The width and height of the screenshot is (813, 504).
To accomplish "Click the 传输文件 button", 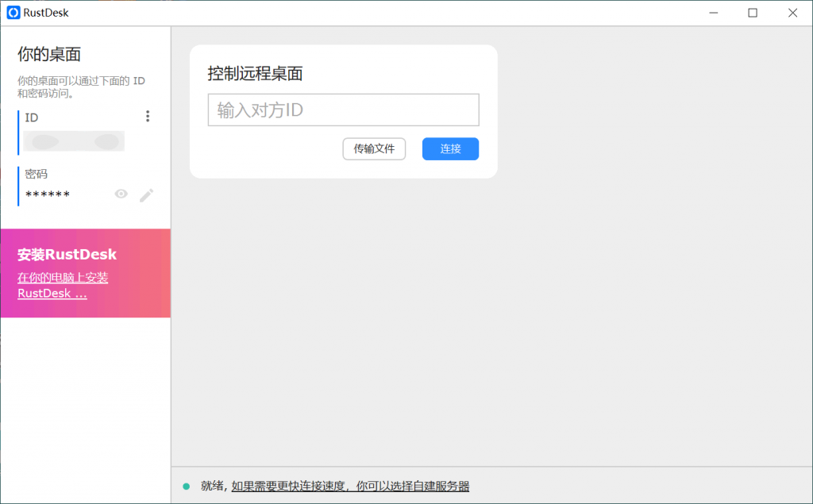I will (374, 148).
